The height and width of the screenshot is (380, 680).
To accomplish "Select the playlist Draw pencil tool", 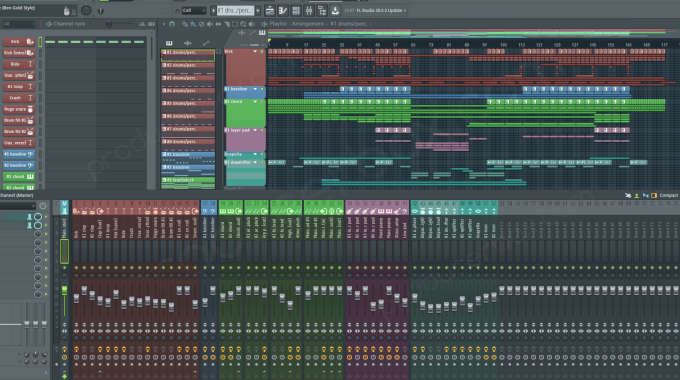I will [185, 24].
